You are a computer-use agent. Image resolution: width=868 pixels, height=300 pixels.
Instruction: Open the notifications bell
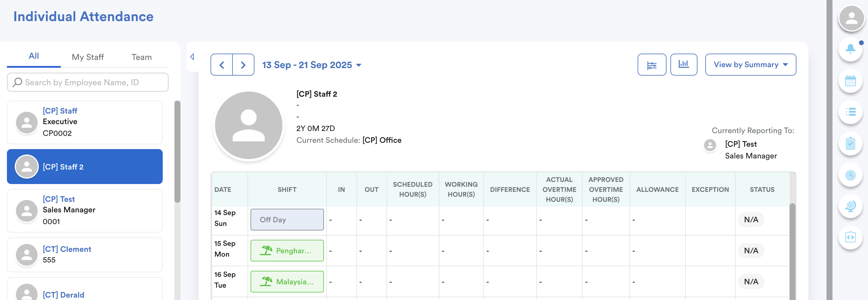851,49
